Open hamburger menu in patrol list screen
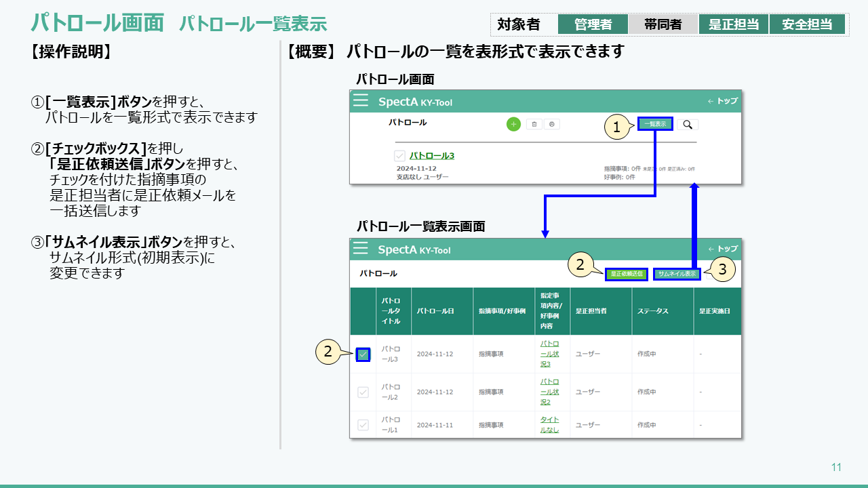868x488 pixels. coord(360,249)
